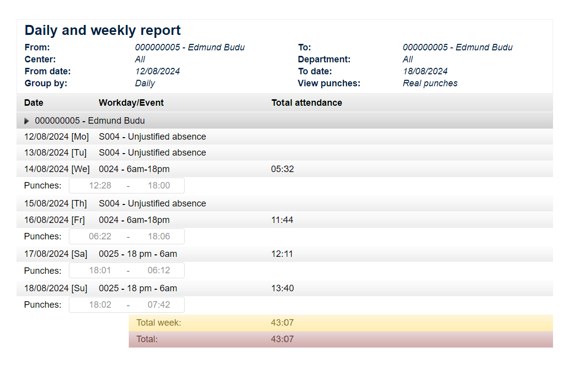568x392 pixels.
Task: Click the 11:44 total attendance value
Action: [282, 220]
